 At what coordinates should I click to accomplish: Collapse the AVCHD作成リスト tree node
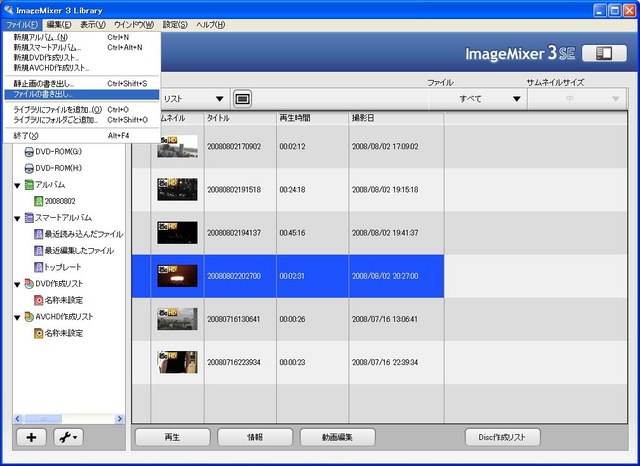[x=17, y=317]
